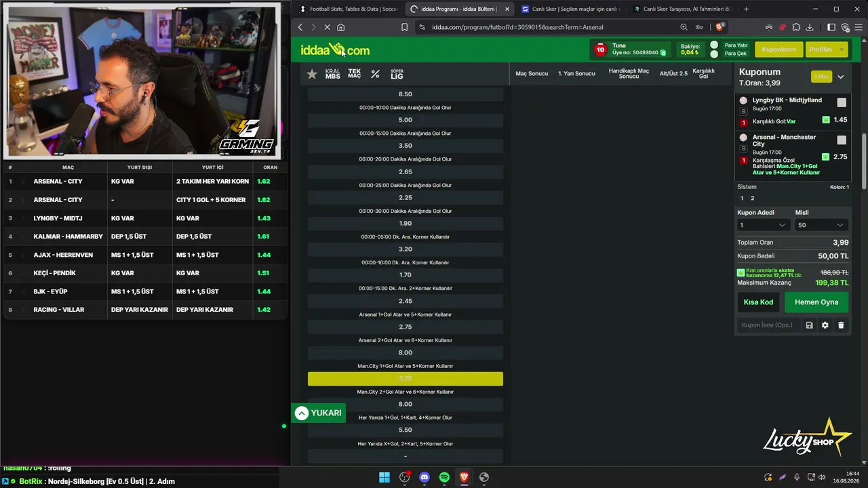
Task: Open Kuponlarım page
Action: [779, 49]
